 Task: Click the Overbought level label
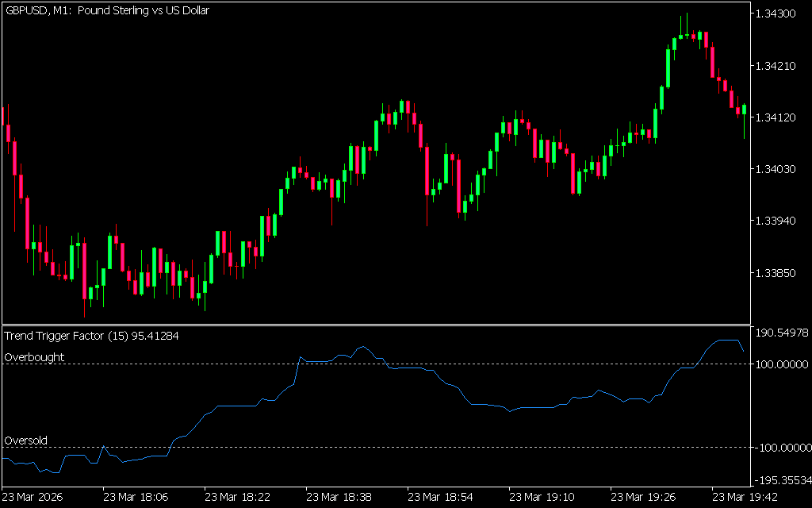[35, 357]
